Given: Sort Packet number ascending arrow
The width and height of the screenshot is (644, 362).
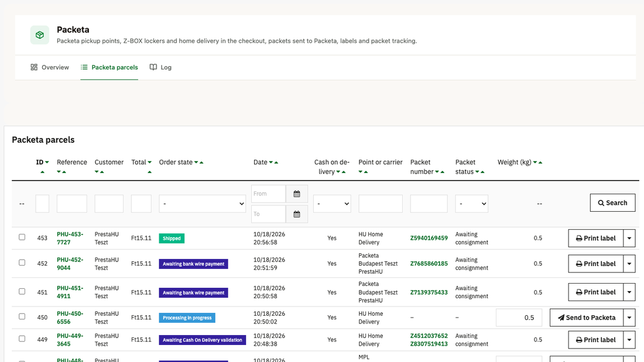Looking at the screenshot, I should [x=443, y=172].
